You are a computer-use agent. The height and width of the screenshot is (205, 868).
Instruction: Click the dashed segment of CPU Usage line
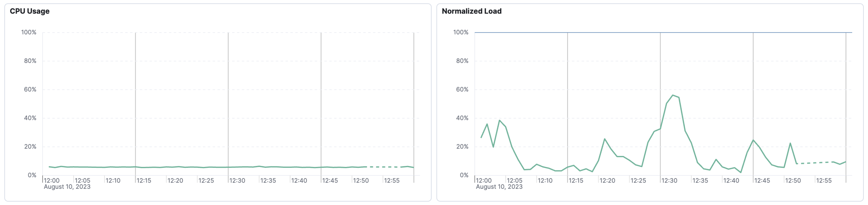(x=384, y=167)
